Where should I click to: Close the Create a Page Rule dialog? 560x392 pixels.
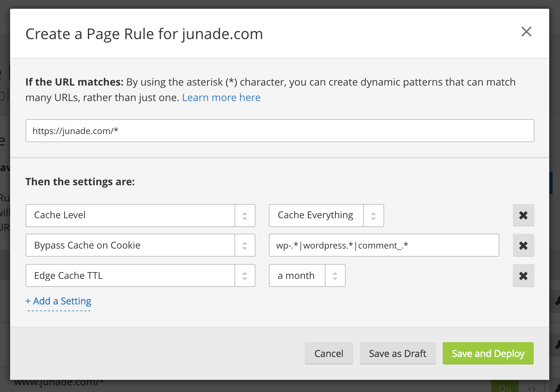[x=526, y=32]
